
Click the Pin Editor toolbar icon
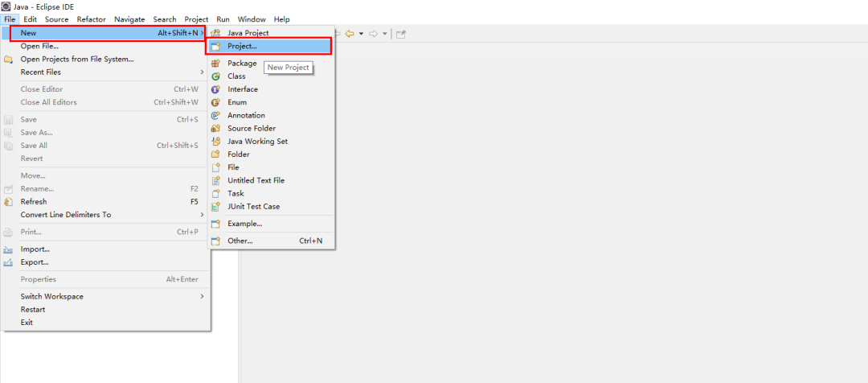pos(401,34)
